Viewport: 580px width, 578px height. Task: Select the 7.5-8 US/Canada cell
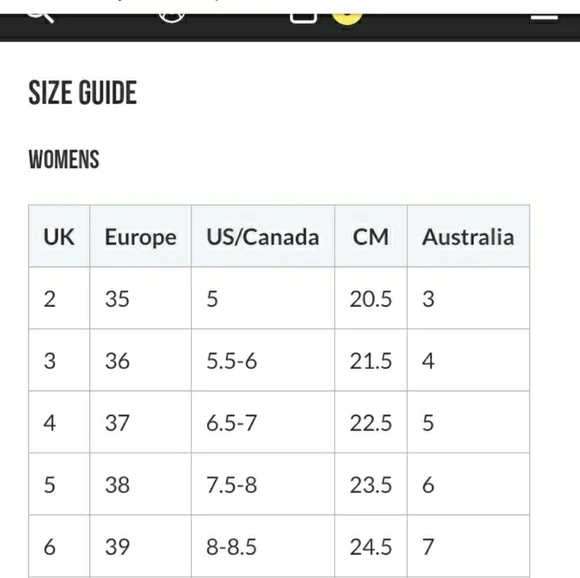263,484
